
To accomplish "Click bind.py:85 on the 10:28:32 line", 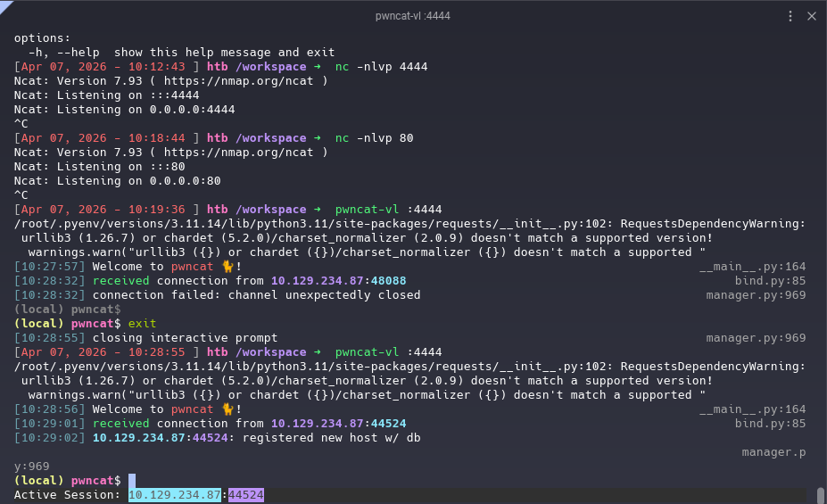I will [x=770, y=281].
